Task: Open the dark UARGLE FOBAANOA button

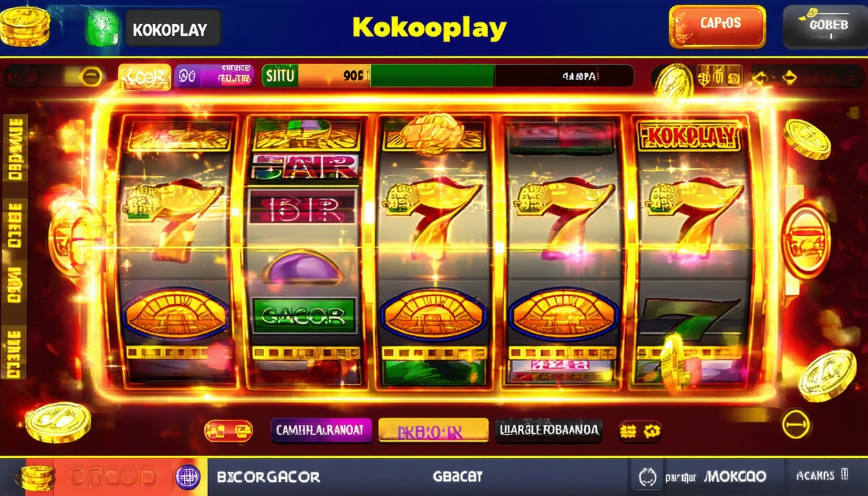Action: (549, 430)
